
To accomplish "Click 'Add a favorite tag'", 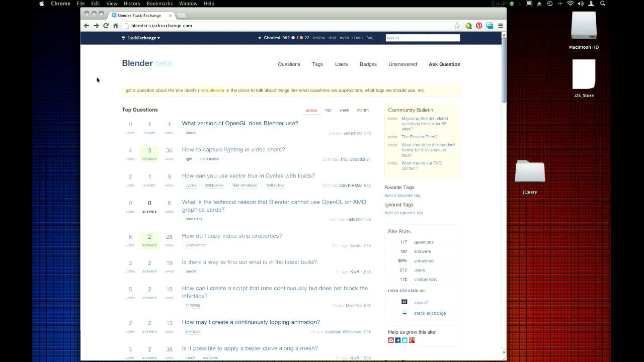I will (x=402, y=196).
